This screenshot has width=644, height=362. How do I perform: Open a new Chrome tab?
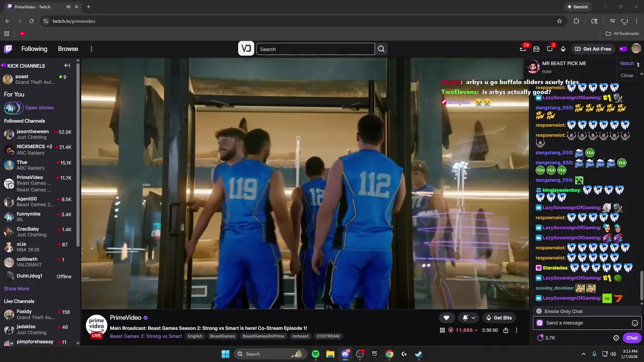tap(89, 7)
